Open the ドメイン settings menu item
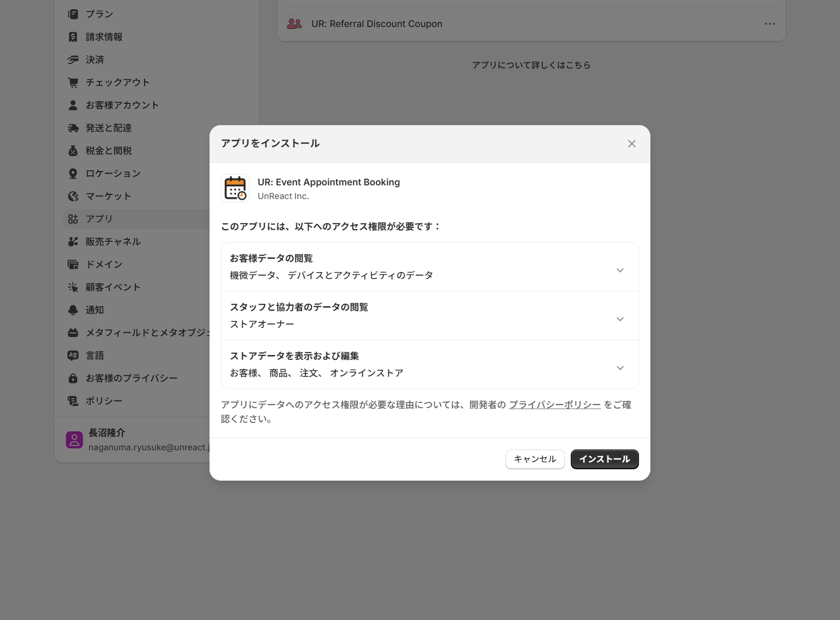 pyautogui.click(x=137, y=264)
